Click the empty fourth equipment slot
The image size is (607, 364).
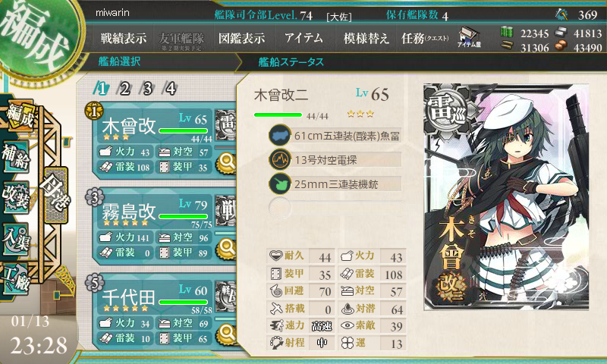point(335,208)
